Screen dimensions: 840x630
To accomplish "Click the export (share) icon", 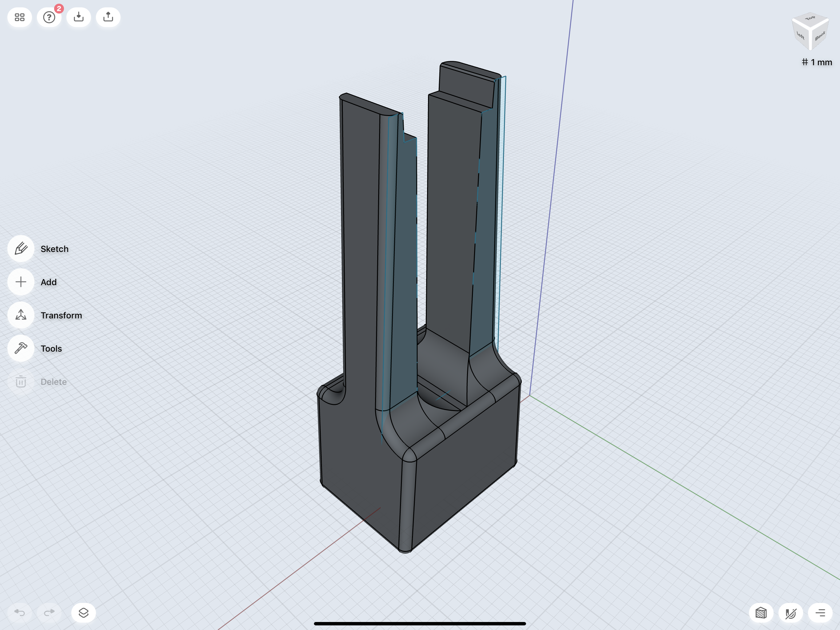I will point(108,18).
